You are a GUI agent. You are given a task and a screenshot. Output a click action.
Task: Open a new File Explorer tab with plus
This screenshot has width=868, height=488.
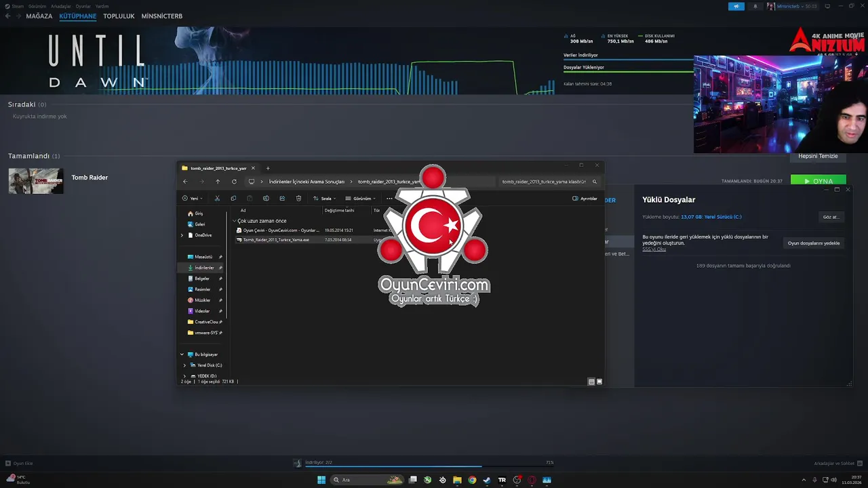pyautogui.click(x=268, y=168)
